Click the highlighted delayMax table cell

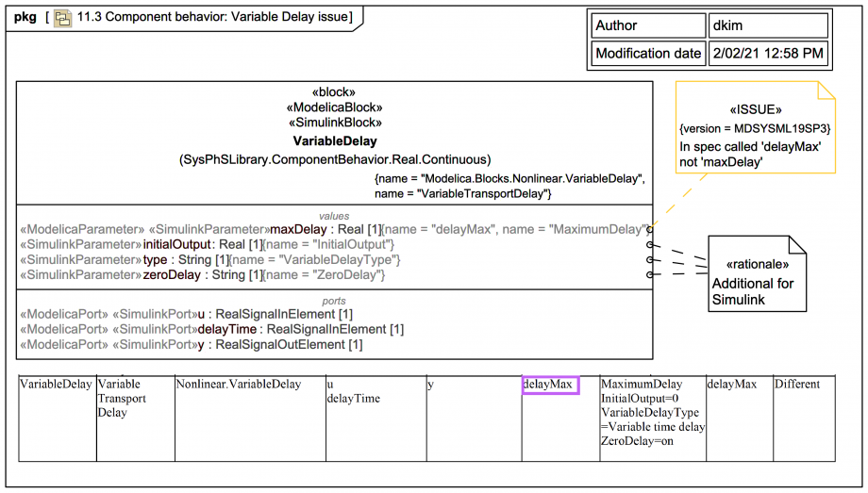[x=551, y=385]
